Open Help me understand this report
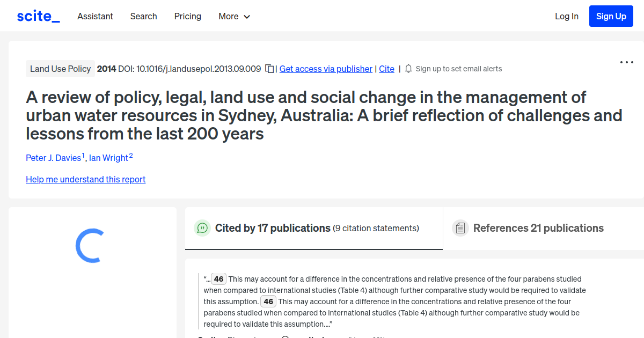This screenshot has width=644, height=338. click(85, 179)
